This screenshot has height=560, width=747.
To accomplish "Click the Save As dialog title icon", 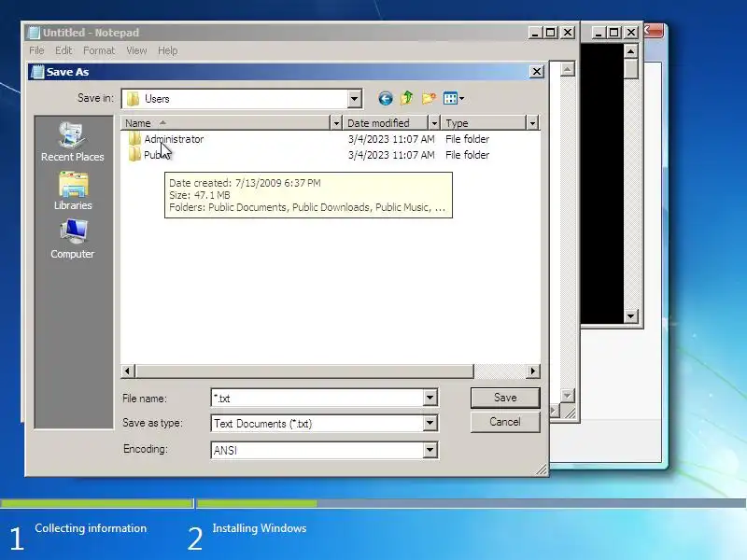I will click(x=37, y=72).
